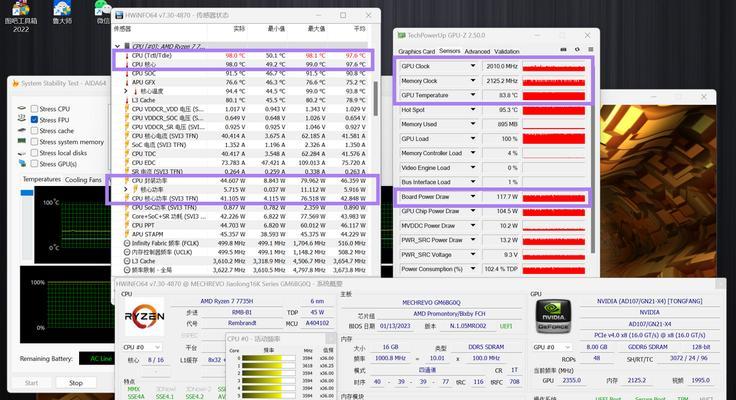
Task: Switch to the Graphics Card tab in GPU-Z
Action: click(416, 52)
